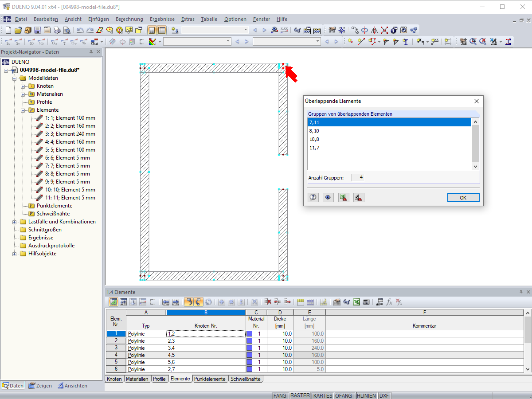The height and width of the screenshot is (399, 532).
Task: Click the fx formula icon in table toolbar
Action: pyautogui.click(x=389, y=302)
